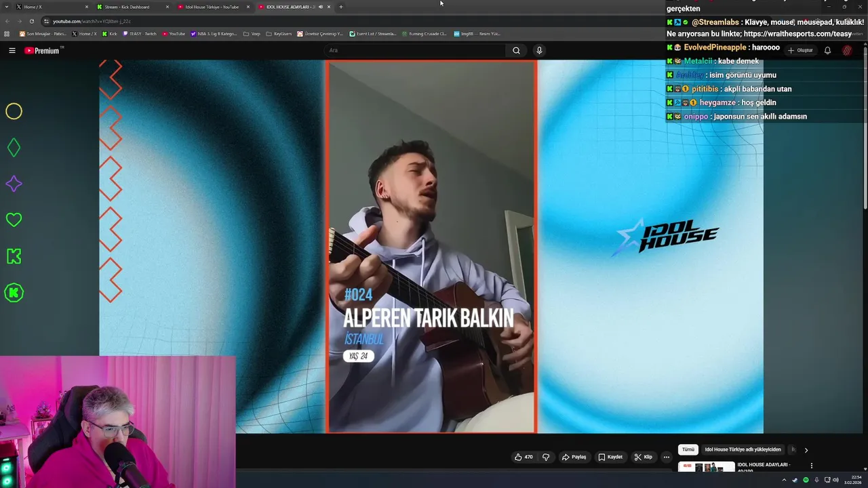Reload the page
Image resolution: width=868 pixels, height=488 pixels.
[x=32, y=21]
